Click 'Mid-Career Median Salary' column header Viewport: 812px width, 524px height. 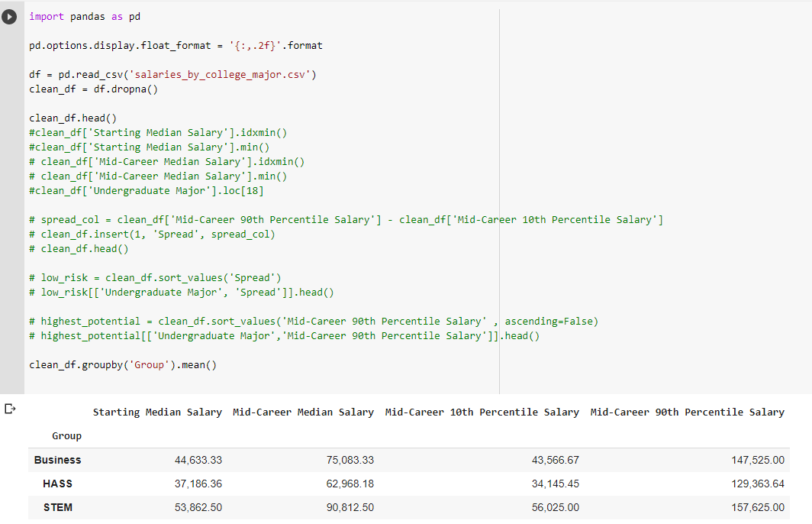pos(304,412)
